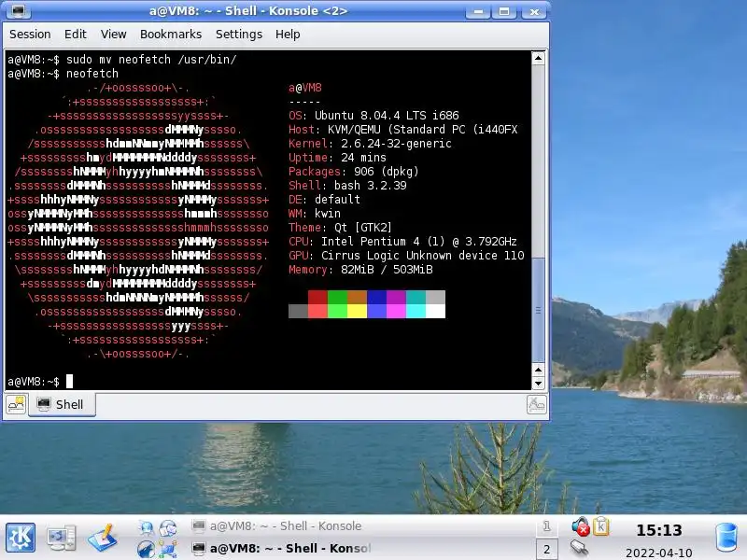
Task: Open the KDE K menu launcher
Action: (20, 538)
